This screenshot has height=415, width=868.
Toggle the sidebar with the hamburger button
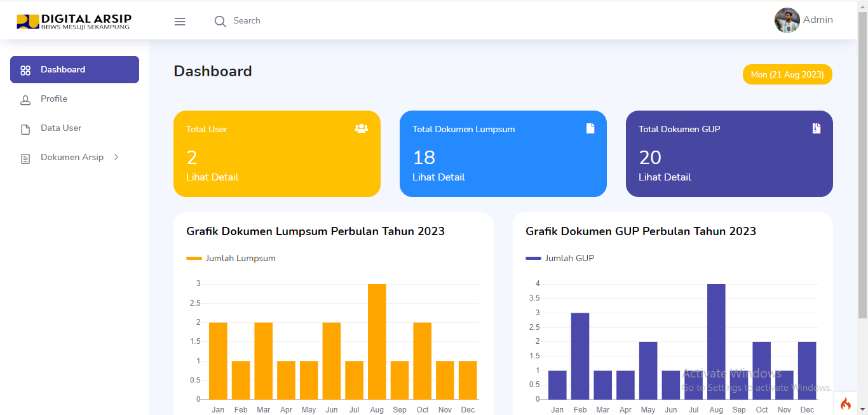pyautogui.click(x=180, y=21)
